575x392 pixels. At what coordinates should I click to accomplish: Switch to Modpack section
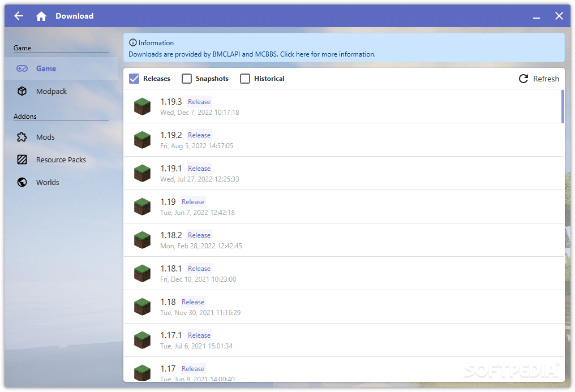[61, 91]
